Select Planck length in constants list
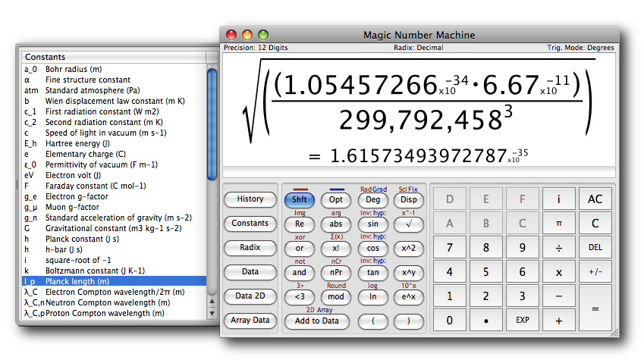Image resolution: width=644 pixels, height=363 pixels. 112,281
